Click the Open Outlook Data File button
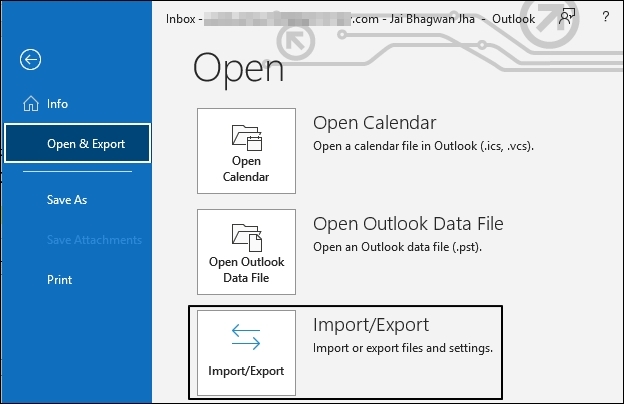This screenshot has height=404, width=624. 246,252
